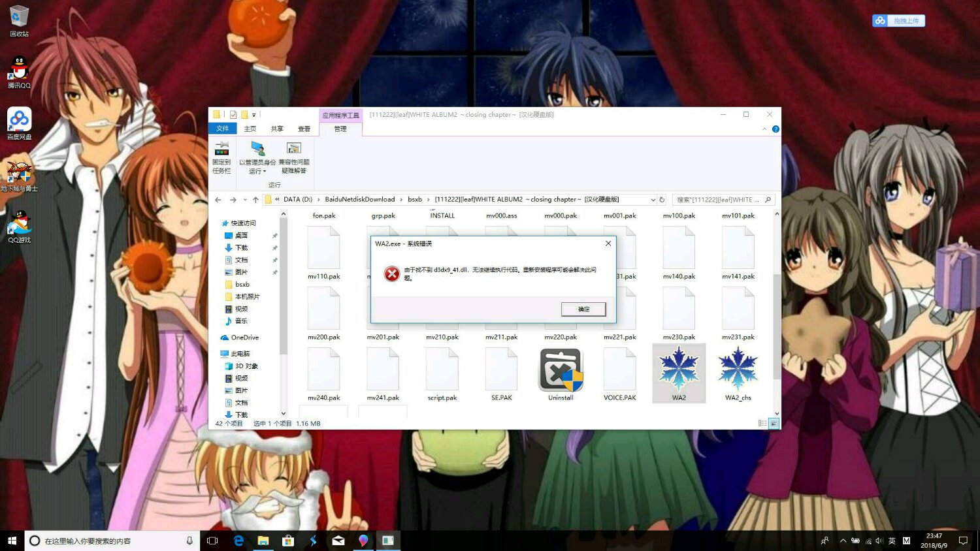Open the notification center icon
The height and width of the screenshot is (551, 980).
coord(963,541)
